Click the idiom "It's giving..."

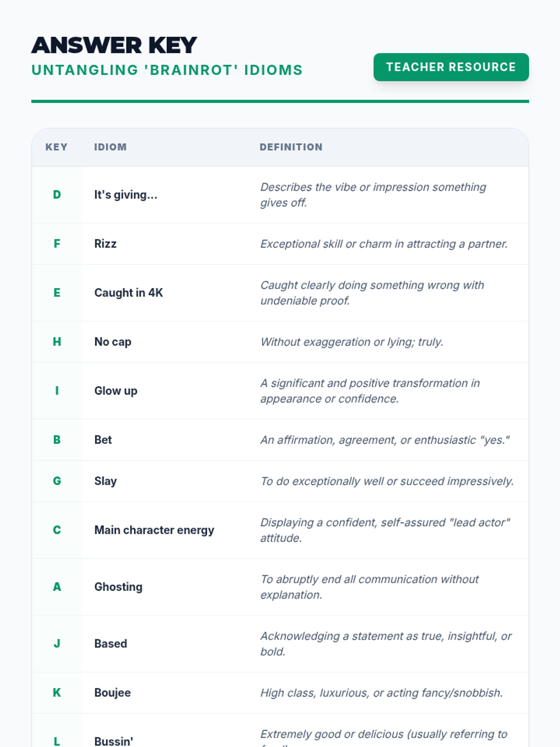tap(126, 195)
